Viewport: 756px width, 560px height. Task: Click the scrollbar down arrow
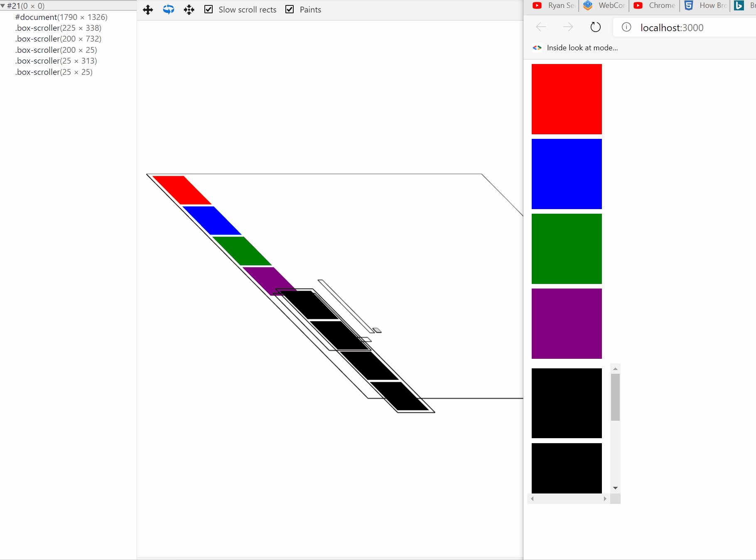click(615, 488)
